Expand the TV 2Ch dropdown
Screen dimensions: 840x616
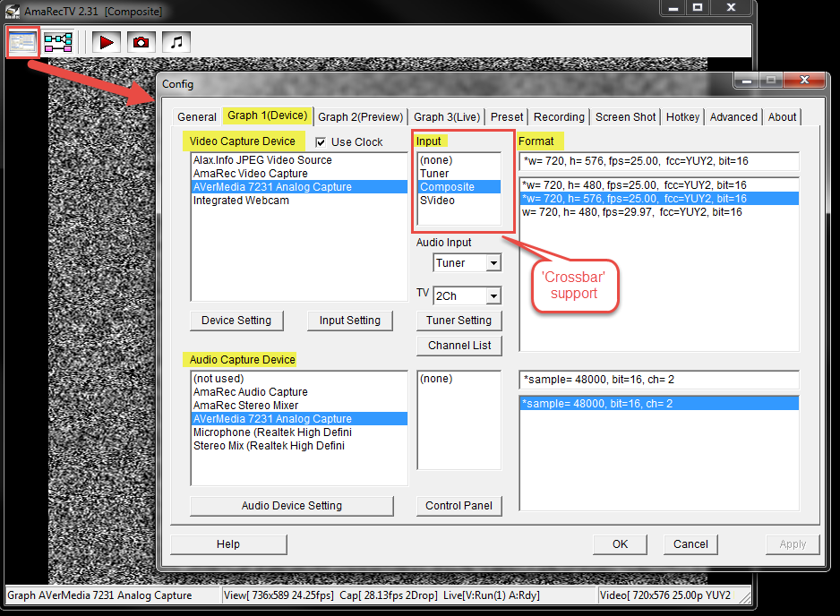493,295
